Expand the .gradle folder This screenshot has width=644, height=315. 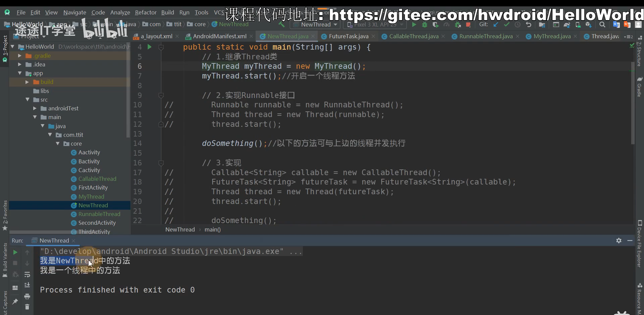[20, 56]
